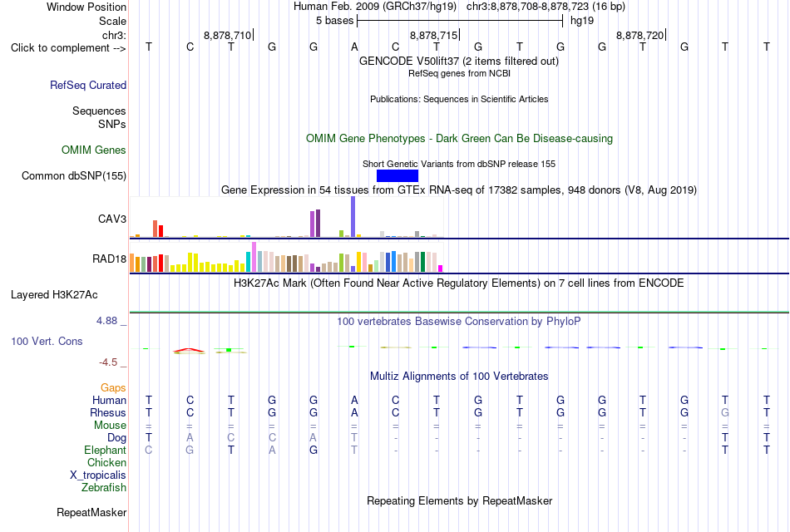Click 'Short Genetic Variants from dbSNP release 155' title
The height and width of the screenshot is (532, 790).
pos(459,165)
